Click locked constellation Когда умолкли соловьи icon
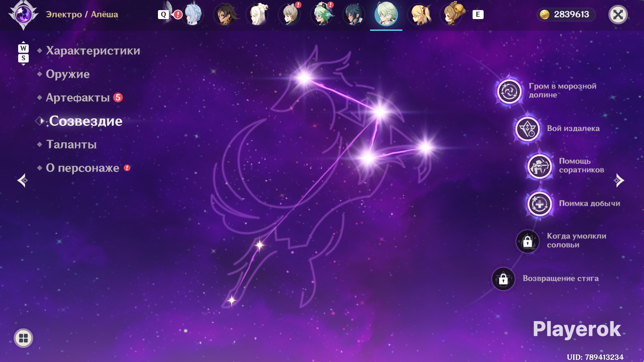 [x=527, y=241]
